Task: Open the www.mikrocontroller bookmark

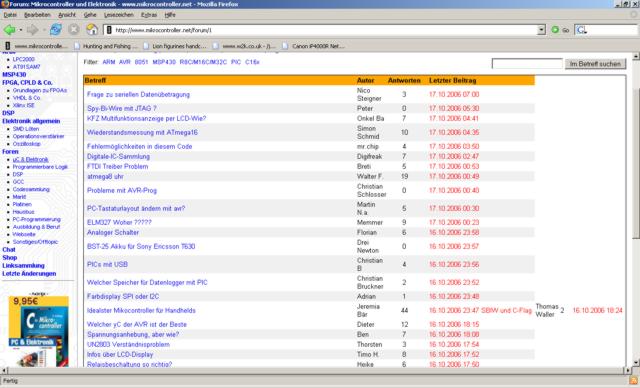Action: [36, 46]
